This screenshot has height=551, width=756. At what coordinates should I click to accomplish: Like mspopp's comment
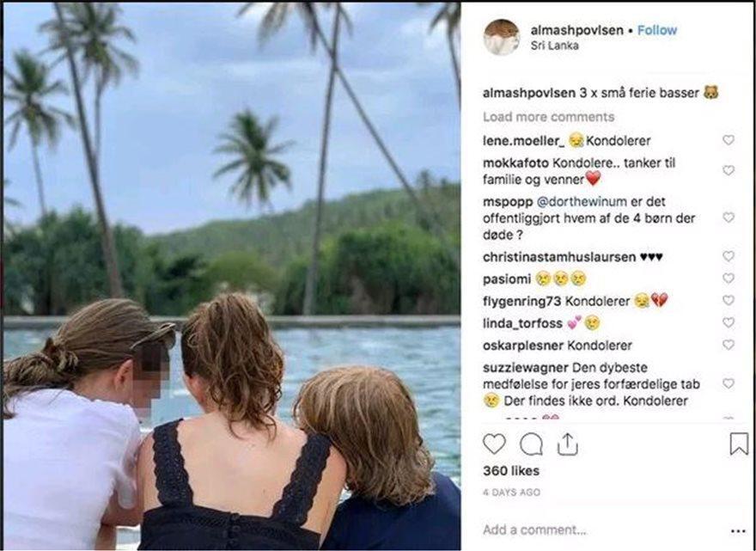[x=729, y=217]
